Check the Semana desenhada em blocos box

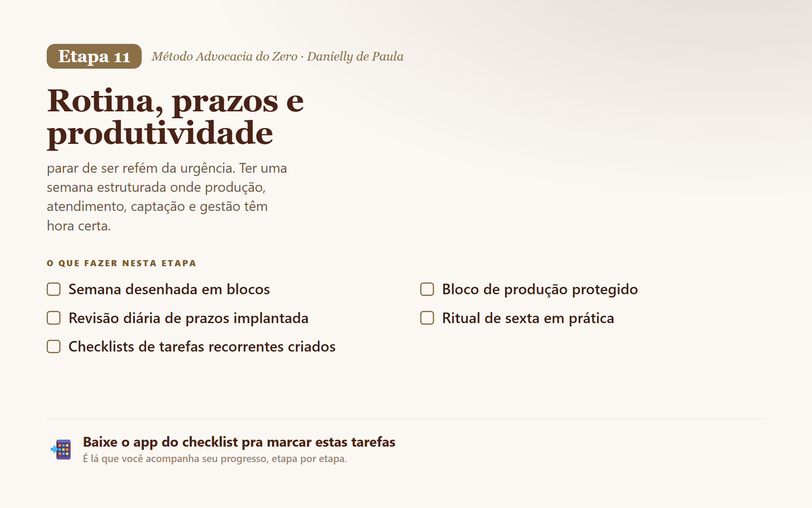pyautogui.click(x=54, y=289)
